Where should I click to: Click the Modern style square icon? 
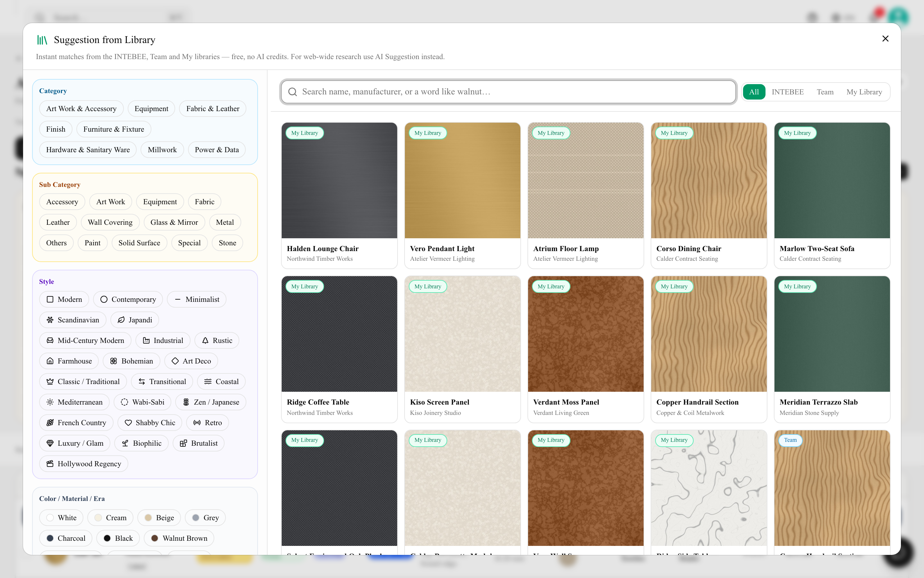pyautogui.click(x=50, y=299)
